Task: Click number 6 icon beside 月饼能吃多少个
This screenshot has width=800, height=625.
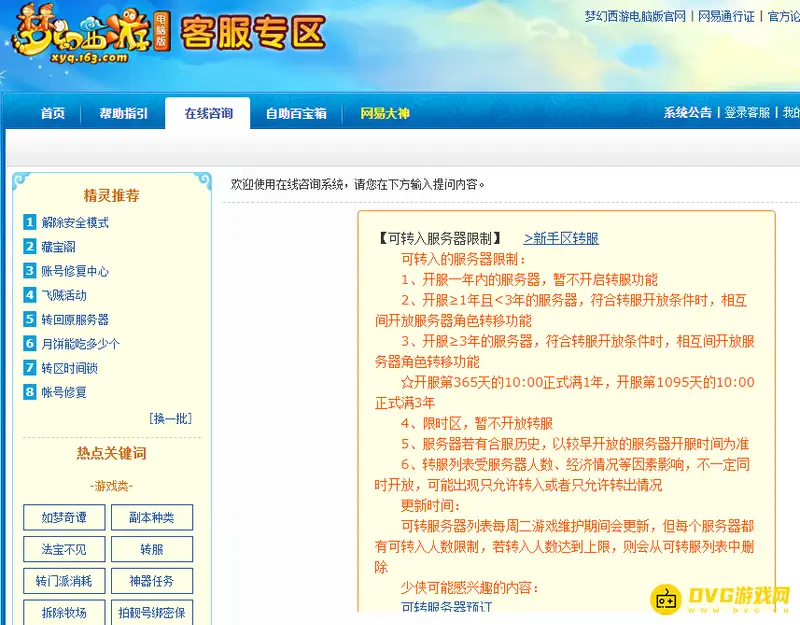Action: 30,343
